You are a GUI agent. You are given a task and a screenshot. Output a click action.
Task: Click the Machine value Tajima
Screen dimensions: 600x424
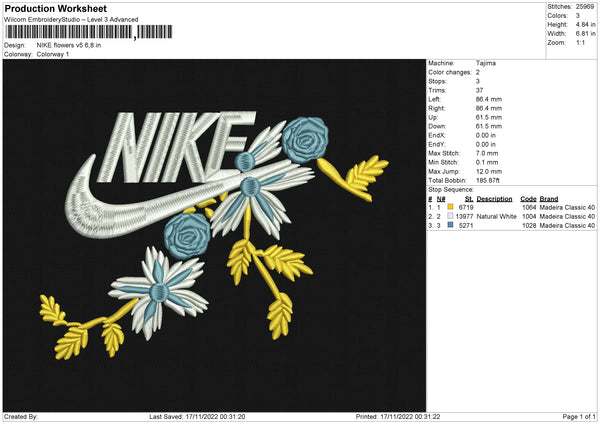point(486,63)
